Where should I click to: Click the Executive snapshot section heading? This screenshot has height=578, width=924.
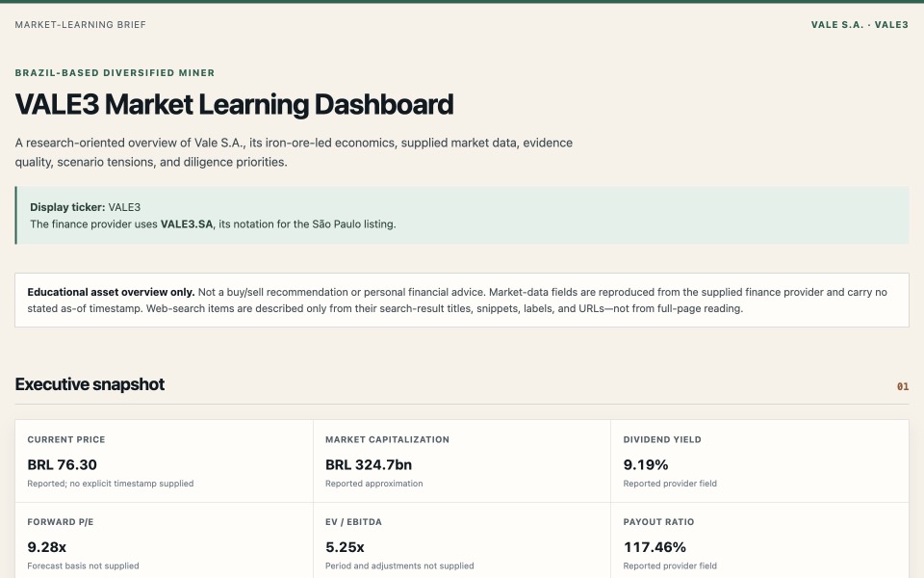point(90,384)
